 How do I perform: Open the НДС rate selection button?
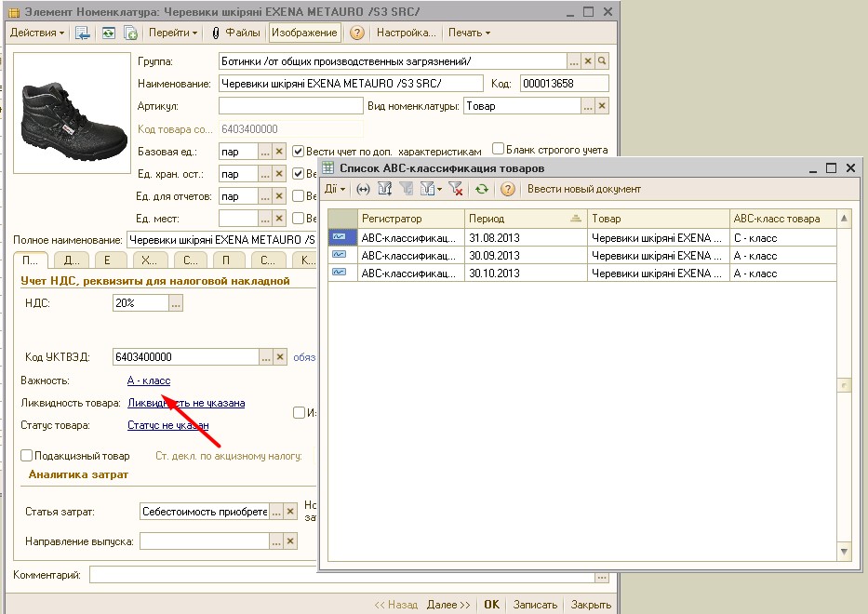[x=176, y=303]
